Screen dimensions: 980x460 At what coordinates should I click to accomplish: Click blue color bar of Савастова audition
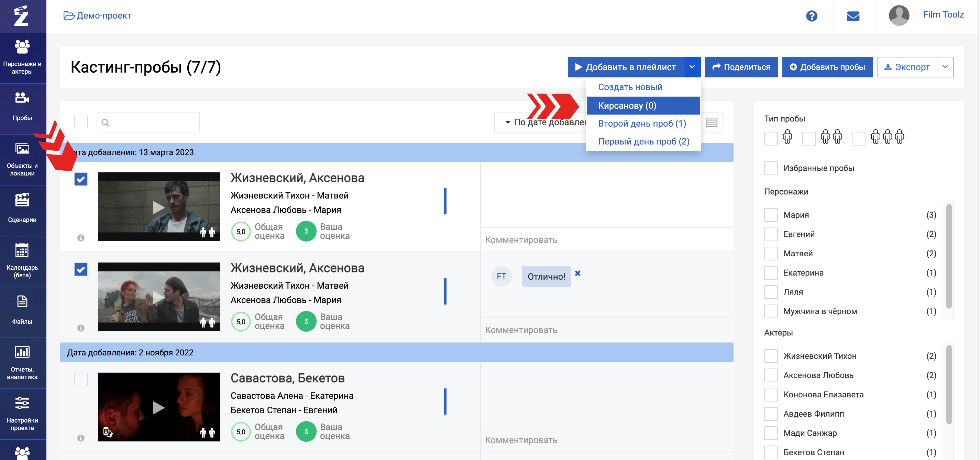point(445,402)
